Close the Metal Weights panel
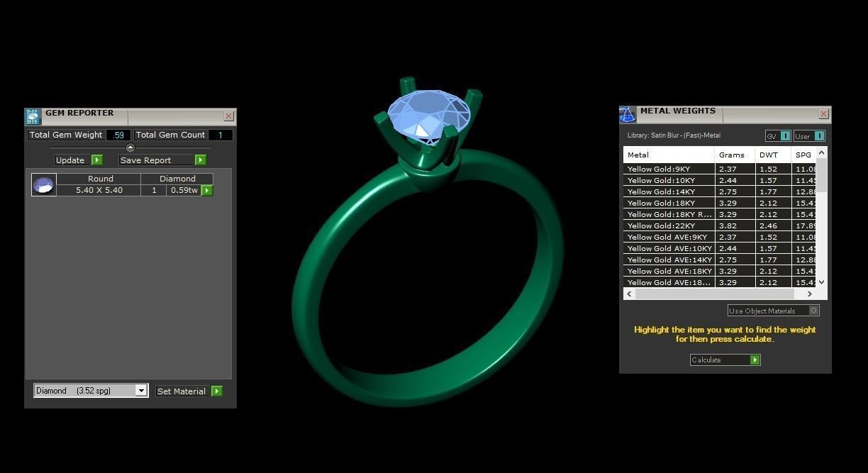 [x=823, y=113]
